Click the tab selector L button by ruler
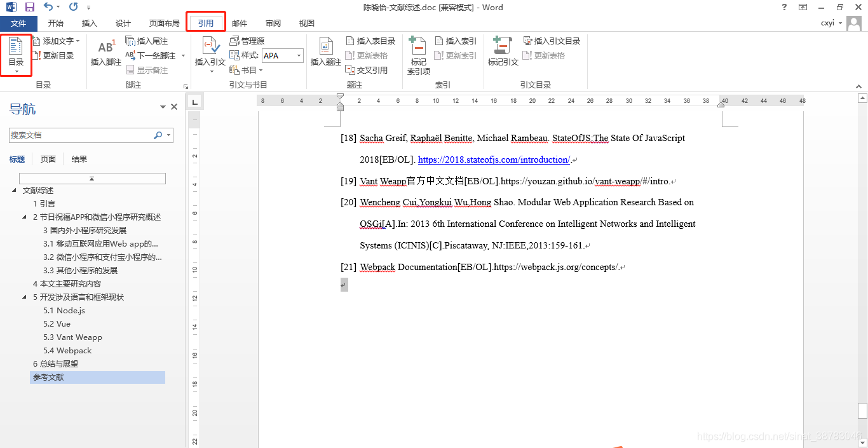Viewport: 868px width, 448px height. point(194,101)
